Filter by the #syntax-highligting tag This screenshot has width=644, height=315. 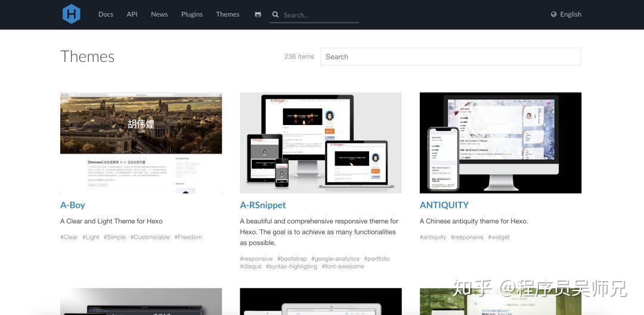pyautogui.click(x=292, y=267)
